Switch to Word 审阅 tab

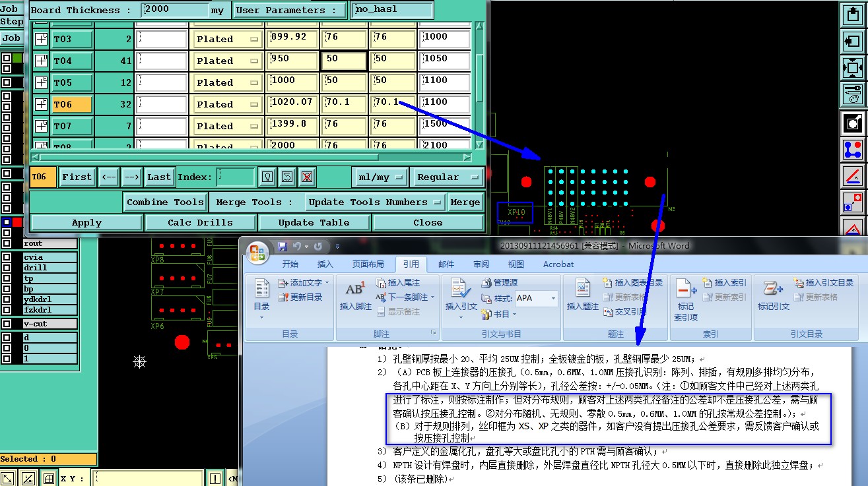point(481,264)
